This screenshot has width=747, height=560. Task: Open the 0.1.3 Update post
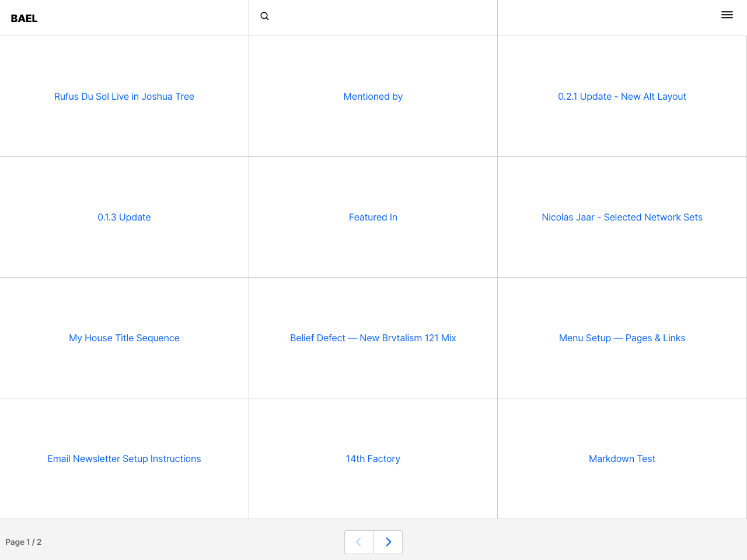pyautogui.click(x=124, y=217)
